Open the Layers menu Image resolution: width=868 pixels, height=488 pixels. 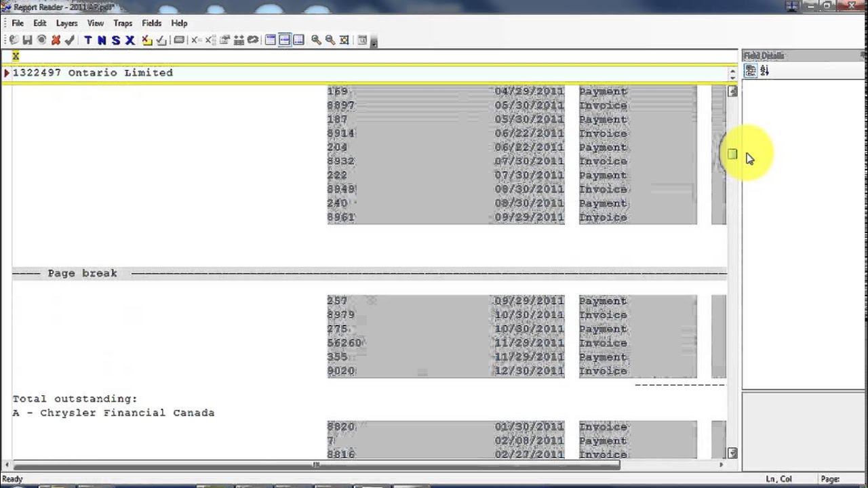(x=66, y=23)
